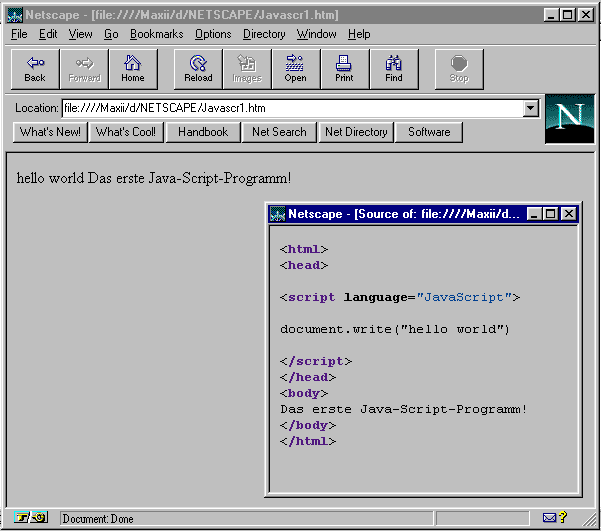Click source line 'Das erste Java-Script-Programm!'
Image resolution: width=601 pixels, height=531 pixels.
tap(404, 409)
